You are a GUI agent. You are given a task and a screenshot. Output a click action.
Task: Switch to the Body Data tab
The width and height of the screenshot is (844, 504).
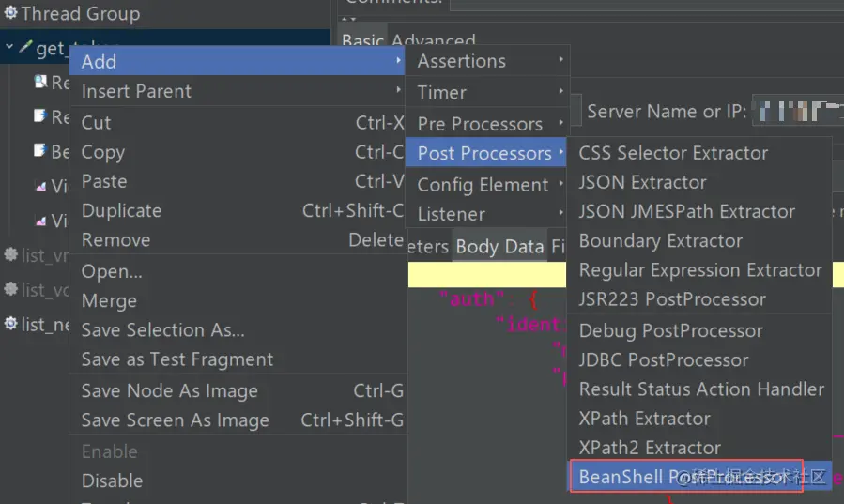pos(499,246)
